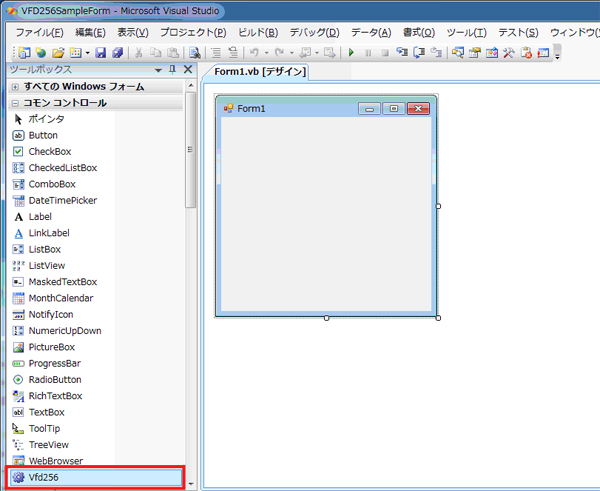Open file using the folder toolbar icon

tap(58, 52)
